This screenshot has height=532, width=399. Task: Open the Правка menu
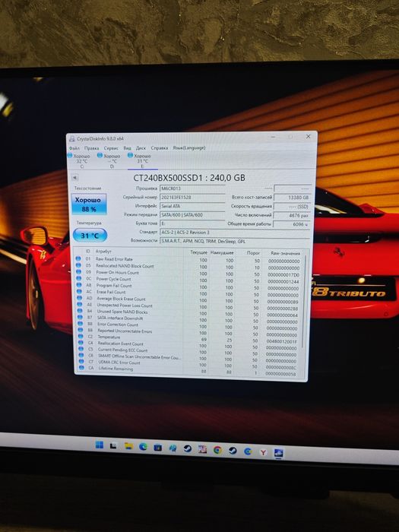coord(92,148)
